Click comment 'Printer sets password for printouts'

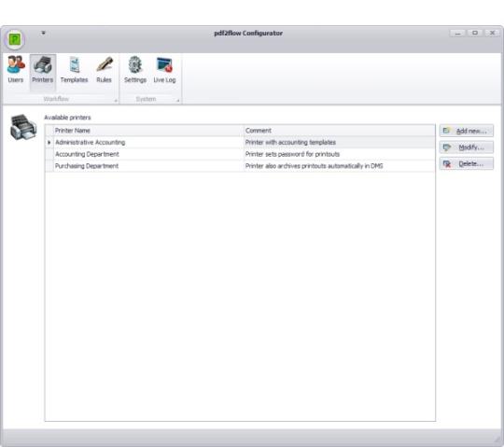(x=292, y=154)
